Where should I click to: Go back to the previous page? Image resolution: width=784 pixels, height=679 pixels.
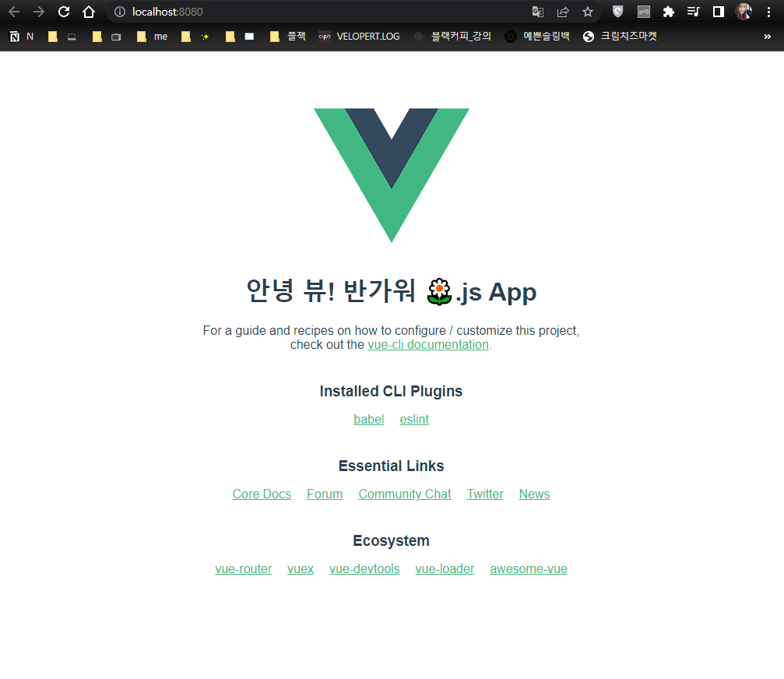click(x=15, y=12)
